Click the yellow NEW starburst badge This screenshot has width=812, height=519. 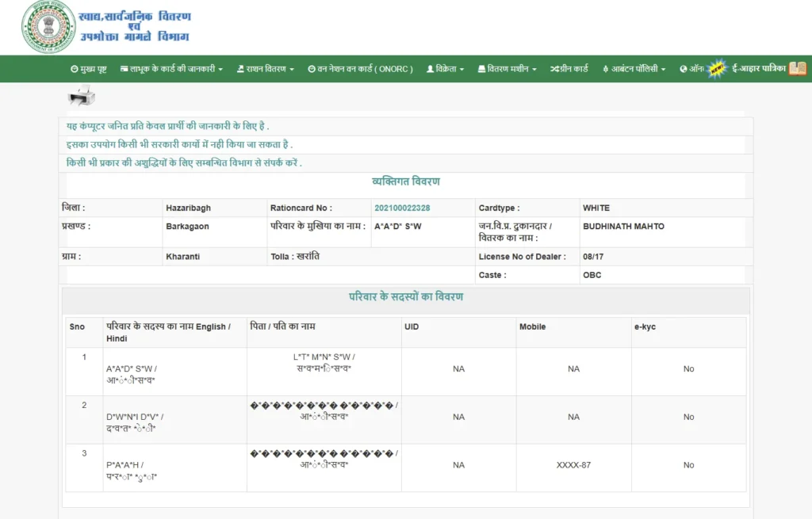[717, 68]
